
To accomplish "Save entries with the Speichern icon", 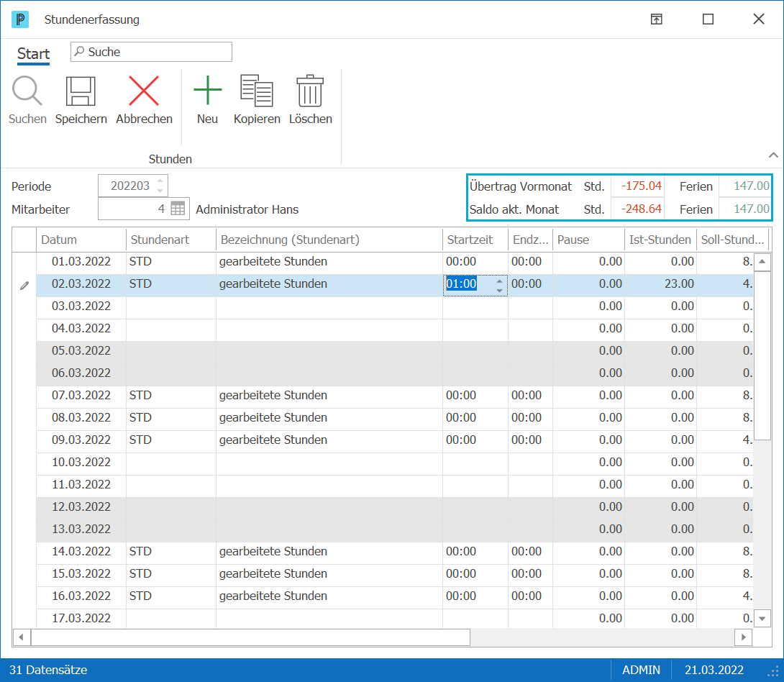I will click(x=81, y=91).
